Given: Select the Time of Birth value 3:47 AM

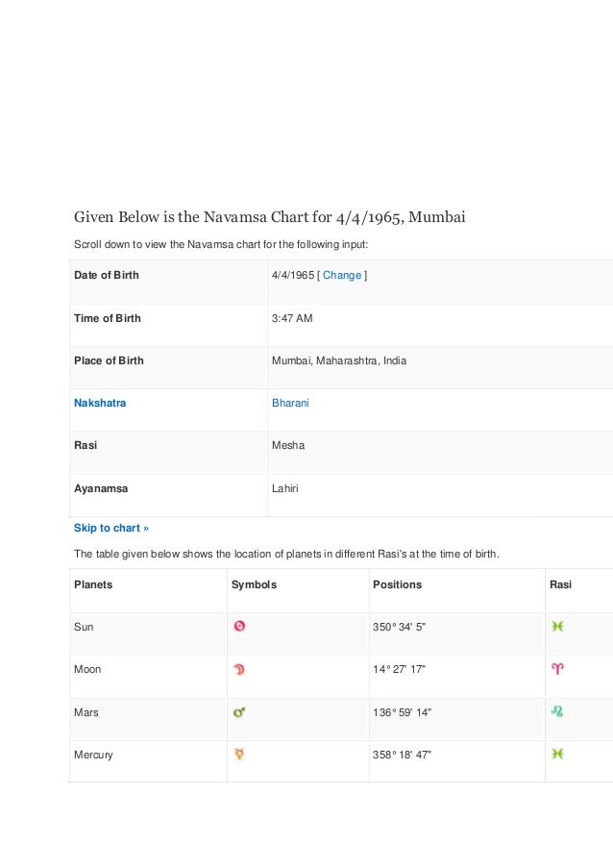Looking at the screenshot, I should (292, 318).
